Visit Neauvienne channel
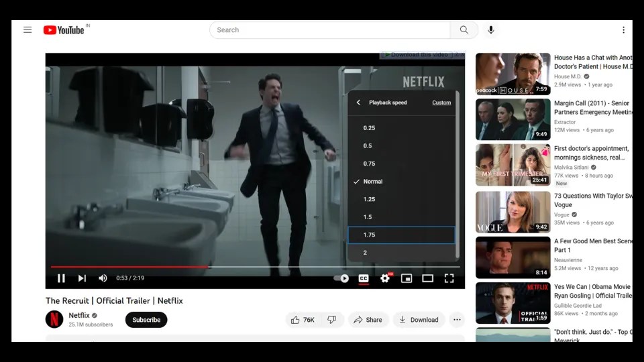Viewport: 644px width, 362px height. 568,260
